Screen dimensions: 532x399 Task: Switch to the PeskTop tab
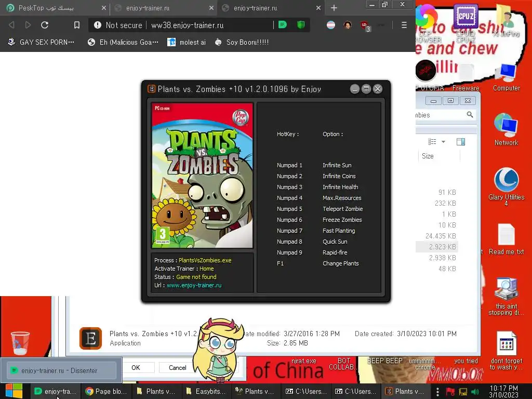tap(54, 8)
